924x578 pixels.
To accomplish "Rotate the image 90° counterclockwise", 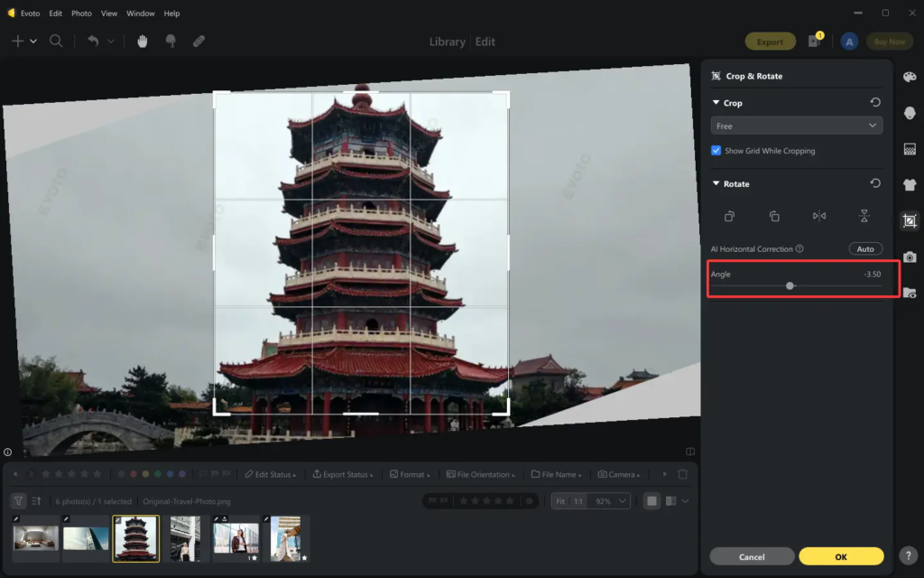I will pyautogui.click(x=729, y=216).
